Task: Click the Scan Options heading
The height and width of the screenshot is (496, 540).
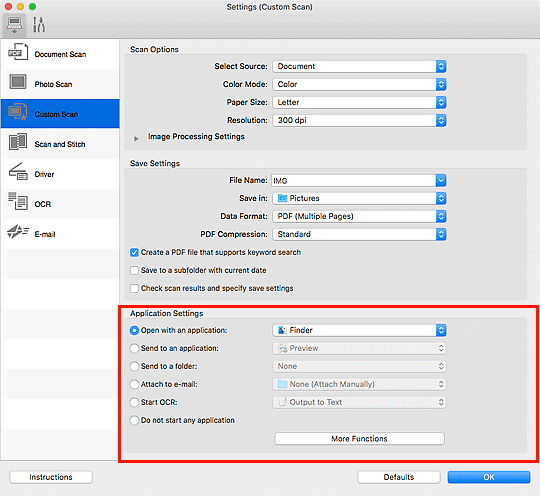Action: click(154, 50)
